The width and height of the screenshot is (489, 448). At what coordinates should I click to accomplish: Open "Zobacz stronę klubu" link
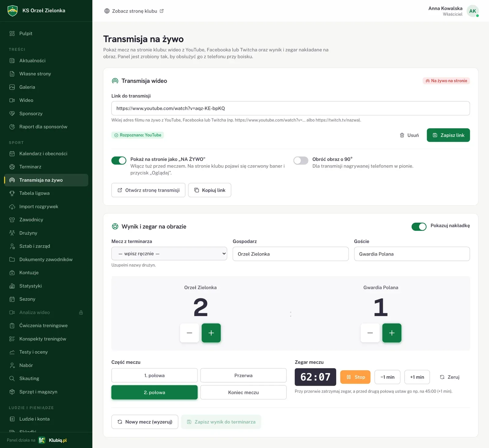(134, 11)
